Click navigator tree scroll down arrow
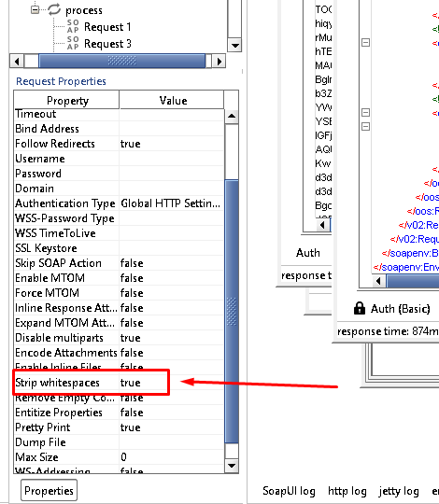The image size is (439, 504). [x=234, y=46]
